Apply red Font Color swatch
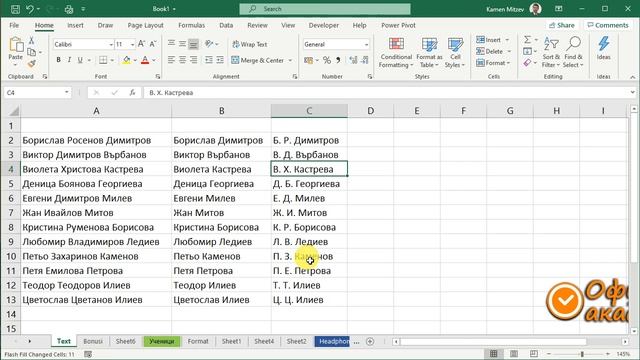 click(145, 60)
